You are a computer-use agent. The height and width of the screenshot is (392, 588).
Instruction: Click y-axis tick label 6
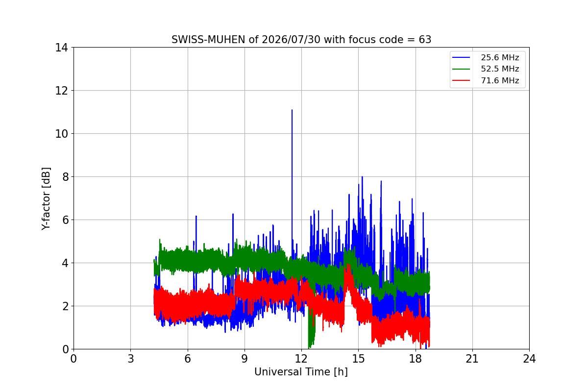[x=65, y=220]
